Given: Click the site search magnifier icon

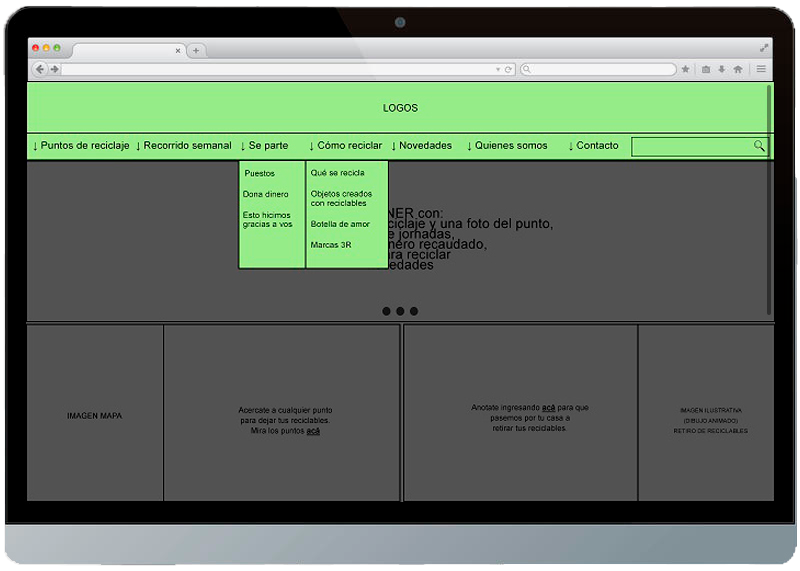Looking at the screenshot, I should 759,146.
